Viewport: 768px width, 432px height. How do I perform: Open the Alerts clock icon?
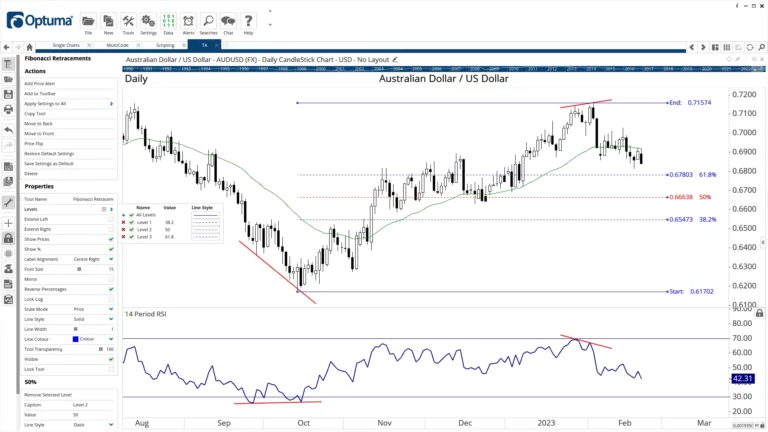(188, 22)
